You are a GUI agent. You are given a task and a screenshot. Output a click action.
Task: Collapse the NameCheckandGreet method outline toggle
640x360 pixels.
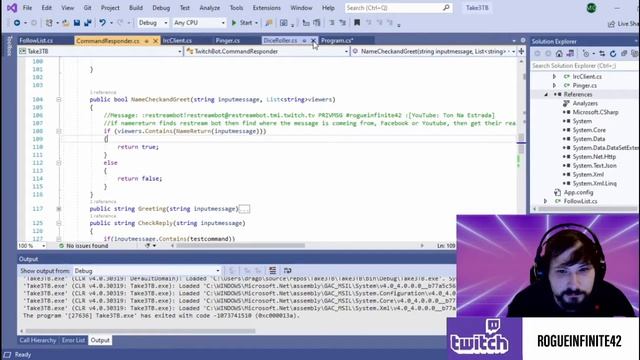tap(58, 99)
